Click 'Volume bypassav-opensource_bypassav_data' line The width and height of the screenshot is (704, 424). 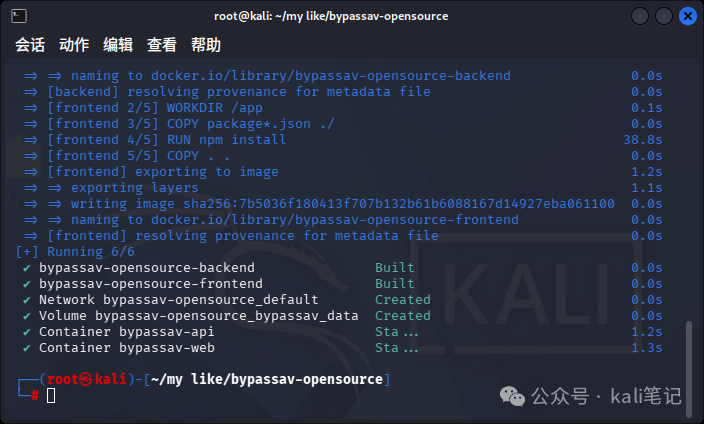tap(343, 316)
